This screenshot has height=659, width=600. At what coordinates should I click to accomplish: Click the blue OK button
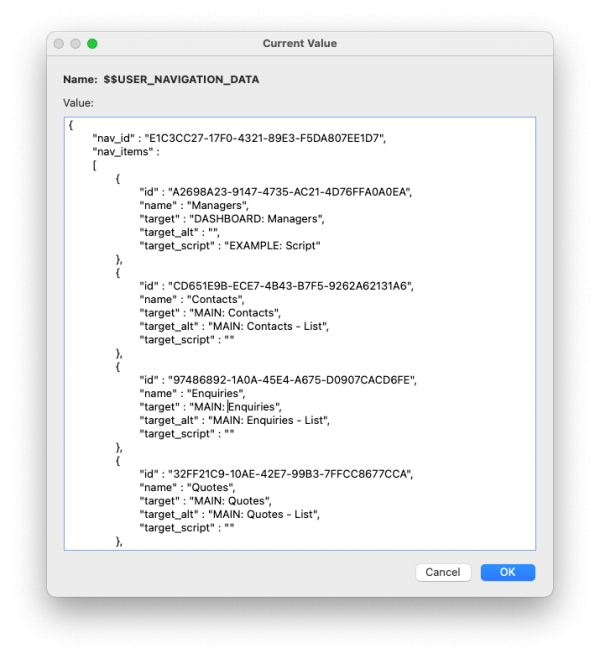[x=508, y=572]
